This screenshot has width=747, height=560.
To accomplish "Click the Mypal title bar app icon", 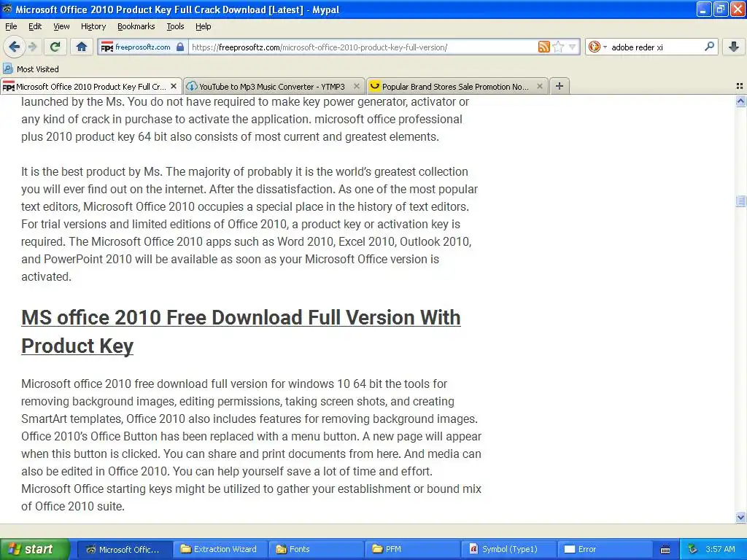I will [7, 9].
